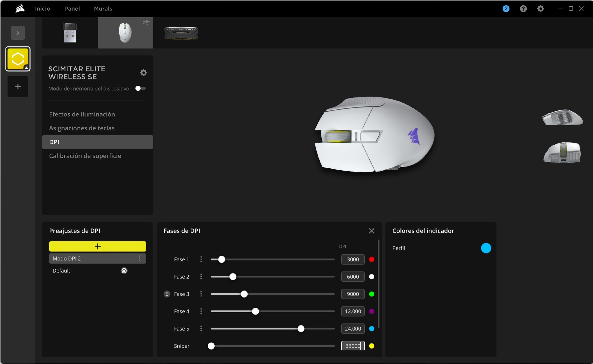This screenshot has width=593, height=364.
Task: Enable Modo de memoria del dispositivo
Action: click(x=141, y=88)
